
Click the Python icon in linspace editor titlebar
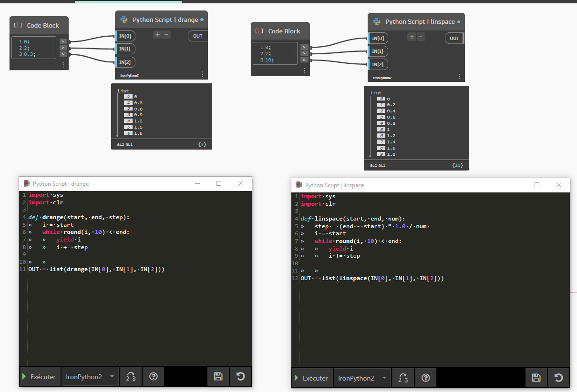tap(299, 185)
